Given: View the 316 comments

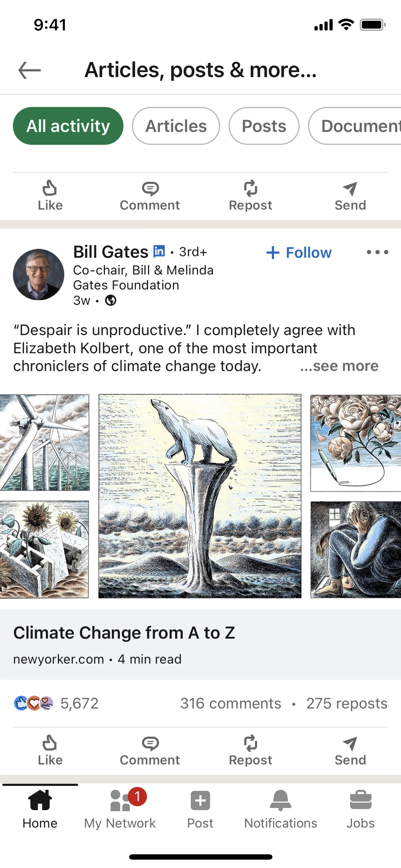Looking at the screenshot, I should click(x=231, y=703).
